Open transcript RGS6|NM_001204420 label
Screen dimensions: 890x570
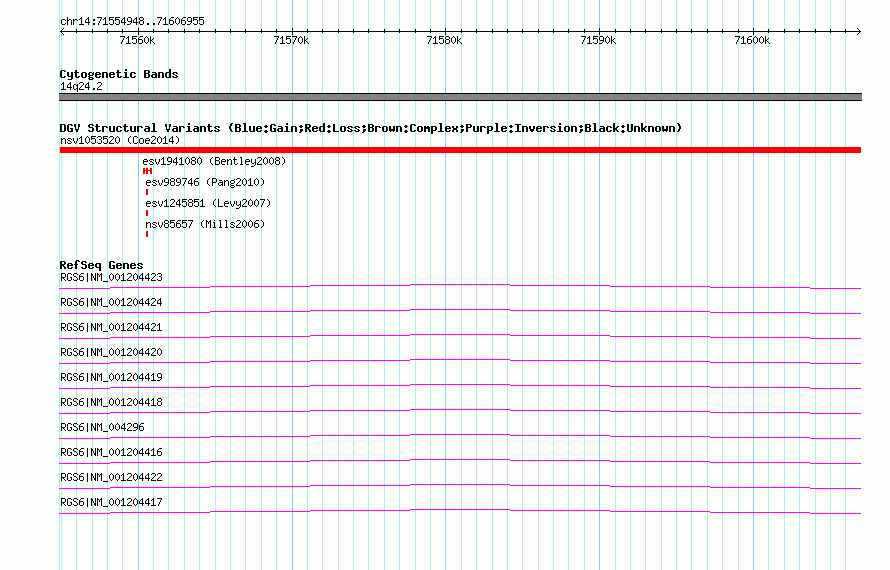coord(111,353)
